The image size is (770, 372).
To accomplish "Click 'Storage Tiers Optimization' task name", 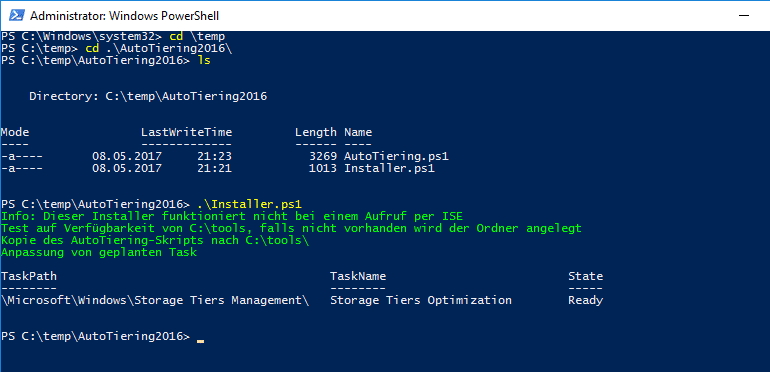I will pos(421,300).
